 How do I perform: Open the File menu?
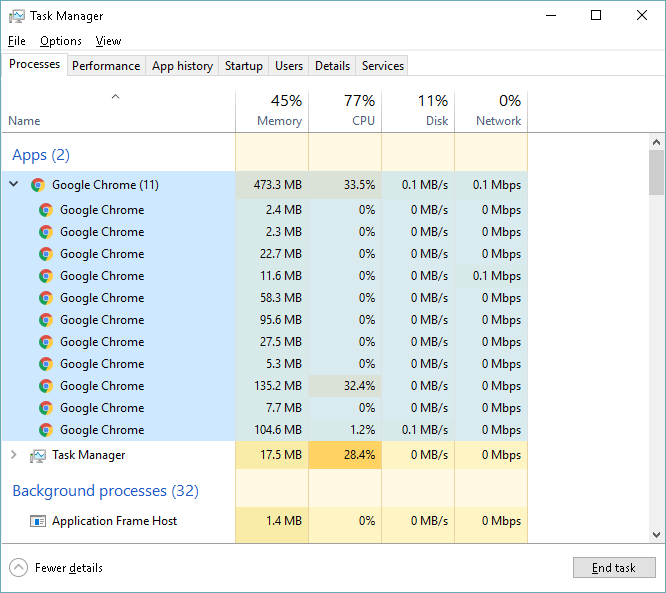tap(17, 41)
